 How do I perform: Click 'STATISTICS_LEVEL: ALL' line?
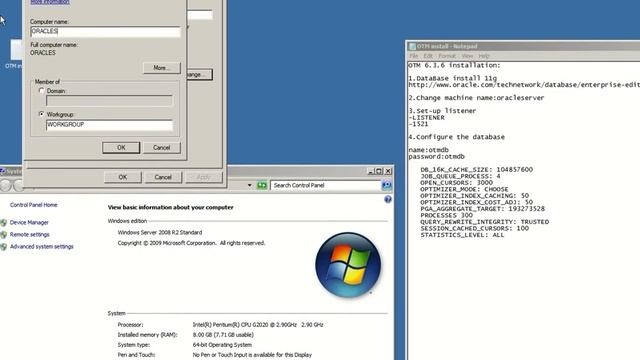pos(462,235)
